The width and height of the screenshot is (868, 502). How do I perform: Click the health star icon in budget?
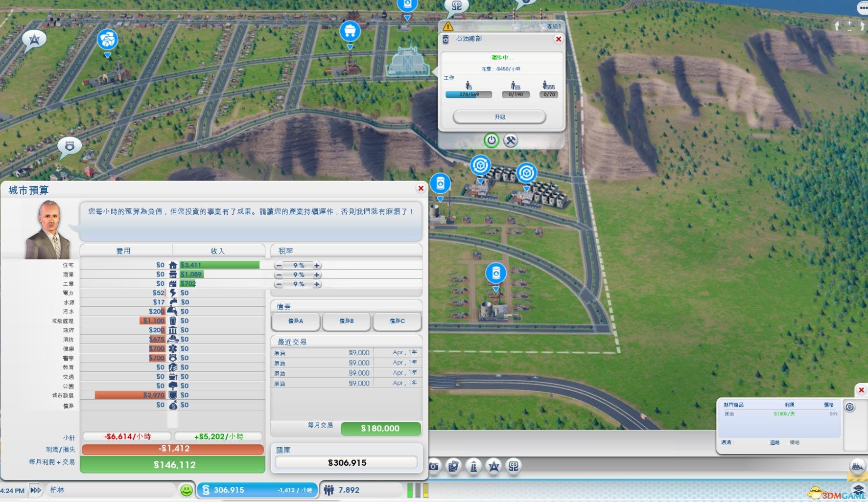pyautogui.click(x=173, y=348)
